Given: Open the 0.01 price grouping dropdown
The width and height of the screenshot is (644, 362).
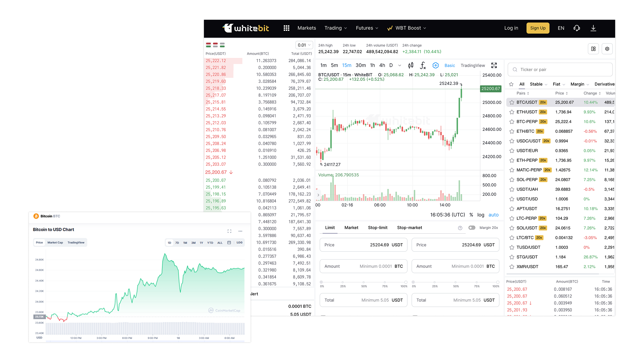Looking at the screenshot, I should pyautogui.click(x=304, y=45).
